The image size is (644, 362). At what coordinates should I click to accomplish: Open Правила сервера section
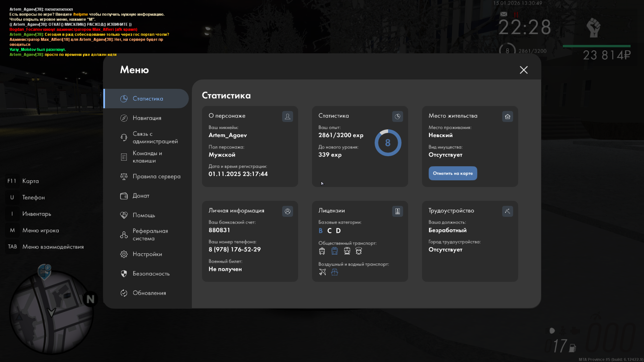click(156, 176)
